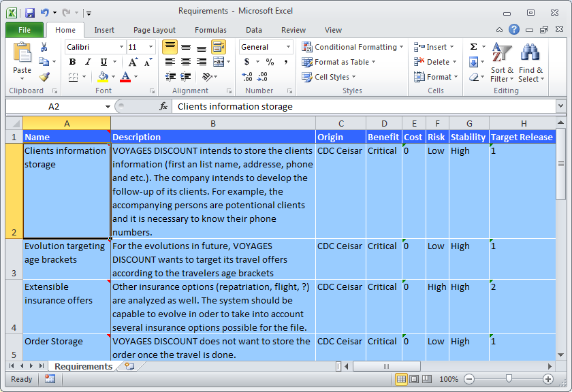This screenshot has height=392, width=572.
Task: Click the zoom slider handle
Action: (x=509, y=379)
